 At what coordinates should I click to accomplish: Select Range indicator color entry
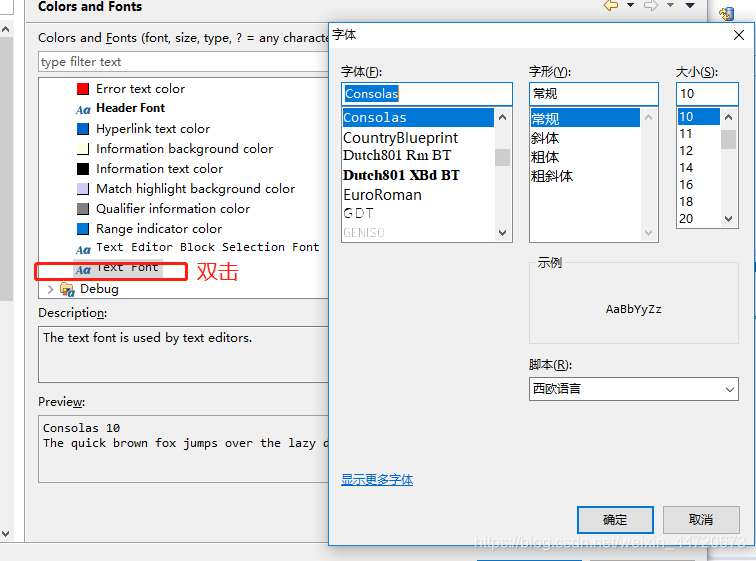(159, 228)
